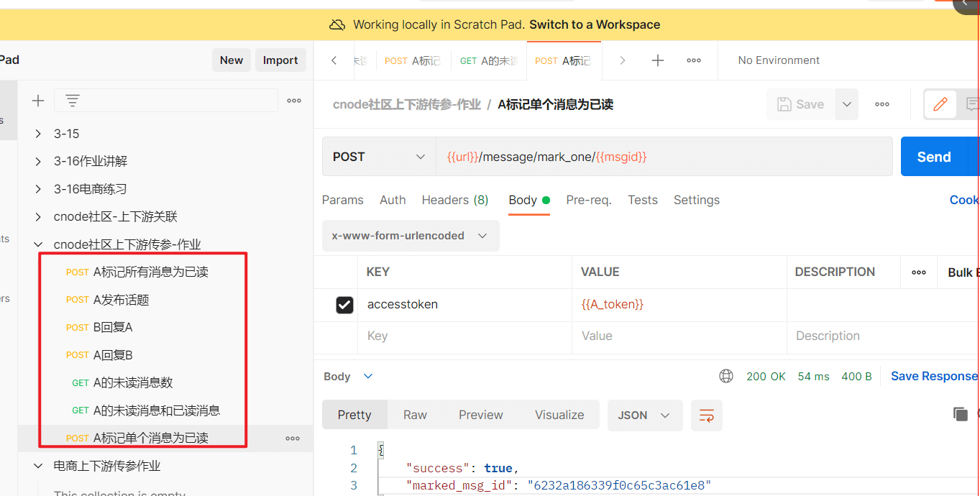This screenshot has height=496, width=980.
Task: Open the JSON format dropdown
Action: click(x=645, y=415)
